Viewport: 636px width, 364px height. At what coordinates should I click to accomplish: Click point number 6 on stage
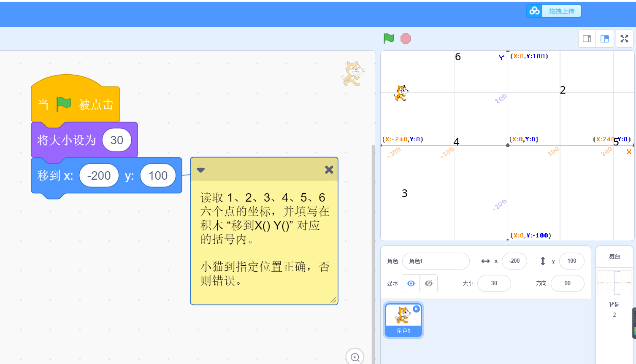[x=458, y=57]
